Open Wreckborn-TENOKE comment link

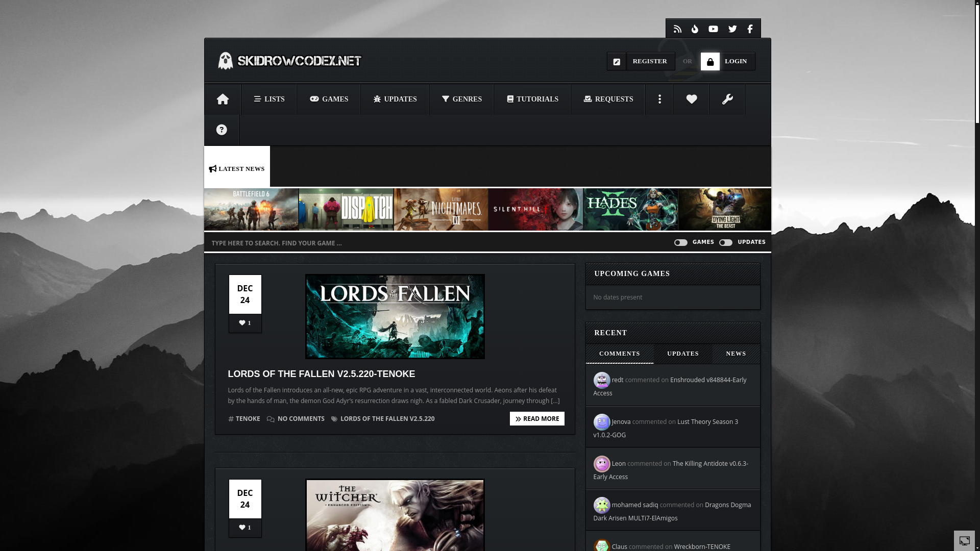pos(702,546)
